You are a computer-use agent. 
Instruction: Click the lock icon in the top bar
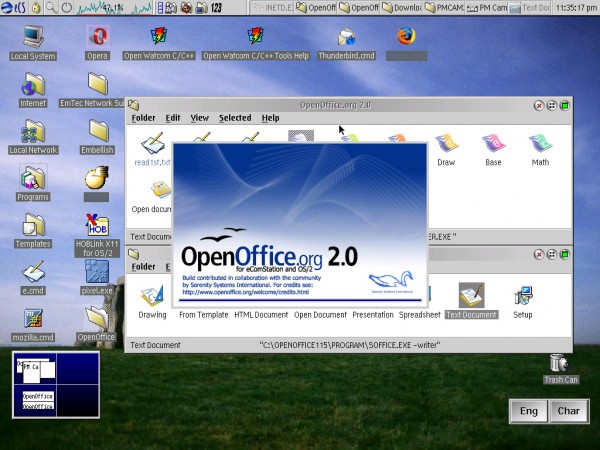(x=36, y=8)
